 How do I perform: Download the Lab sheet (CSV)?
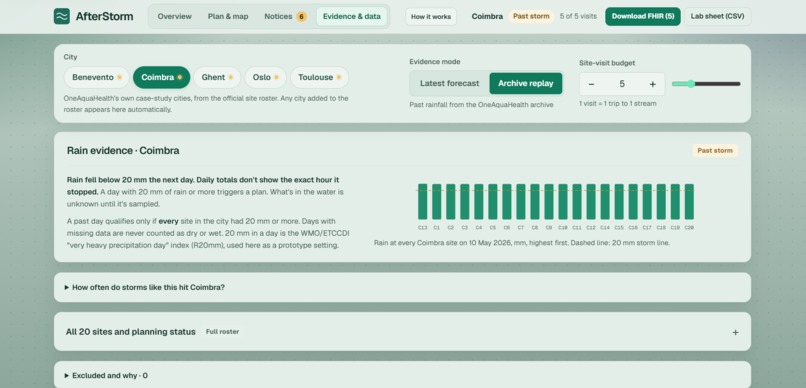click(717, 16)
